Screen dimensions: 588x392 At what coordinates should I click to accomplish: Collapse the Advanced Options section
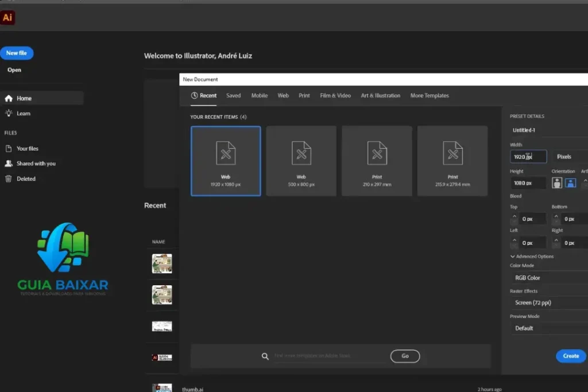pyautogui.click(x=532, y=257)
